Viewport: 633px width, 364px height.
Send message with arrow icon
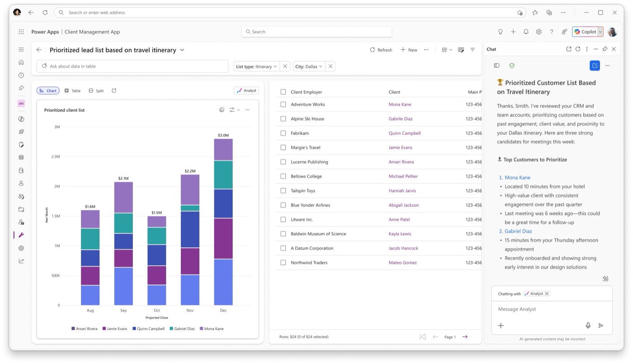601,326
